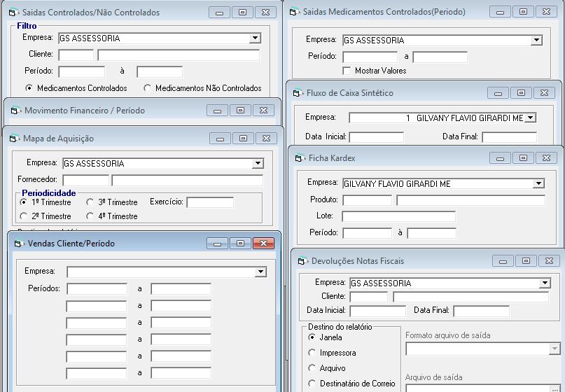Click the Fluxo de Caixa Sintético window icon
Viewport: 565px width, 392px height.
[298, 93]
